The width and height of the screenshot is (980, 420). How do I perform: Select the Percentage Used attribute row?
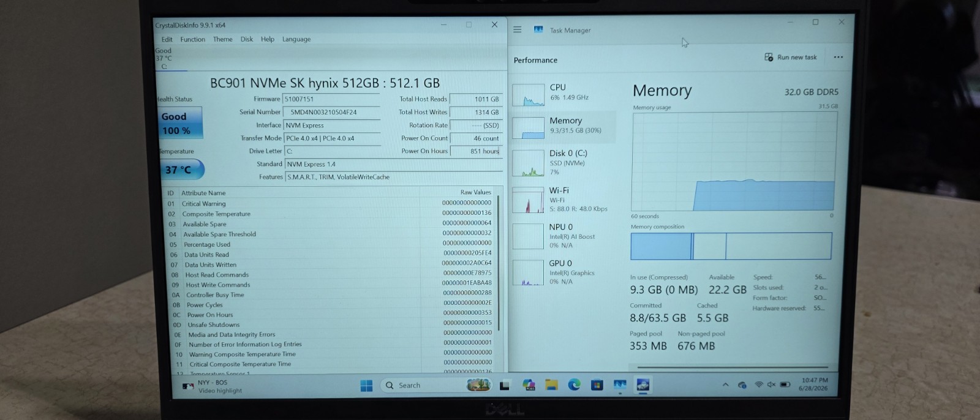point(330,244)
